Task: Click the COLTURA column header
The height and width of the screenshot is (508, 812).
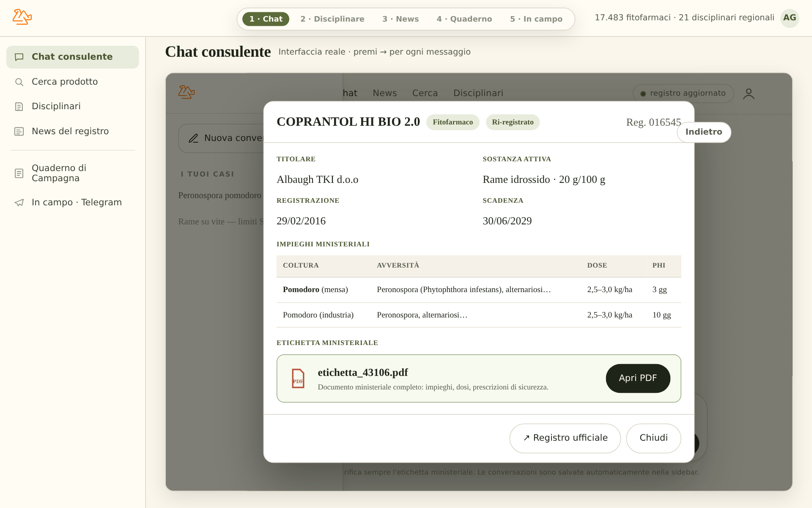Action: [301, 265]
